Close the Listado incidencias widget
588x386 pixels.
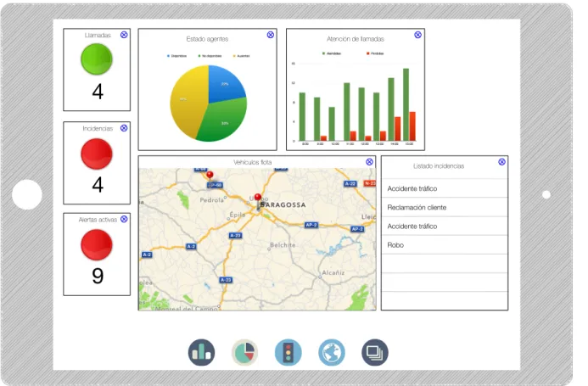(501, 162)
